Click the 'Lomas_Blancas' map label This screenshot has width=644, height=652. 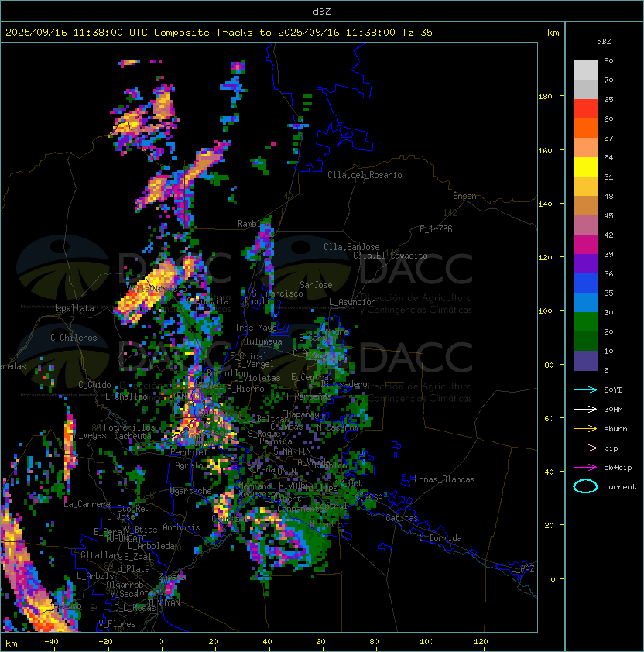(x=444, y=479)
